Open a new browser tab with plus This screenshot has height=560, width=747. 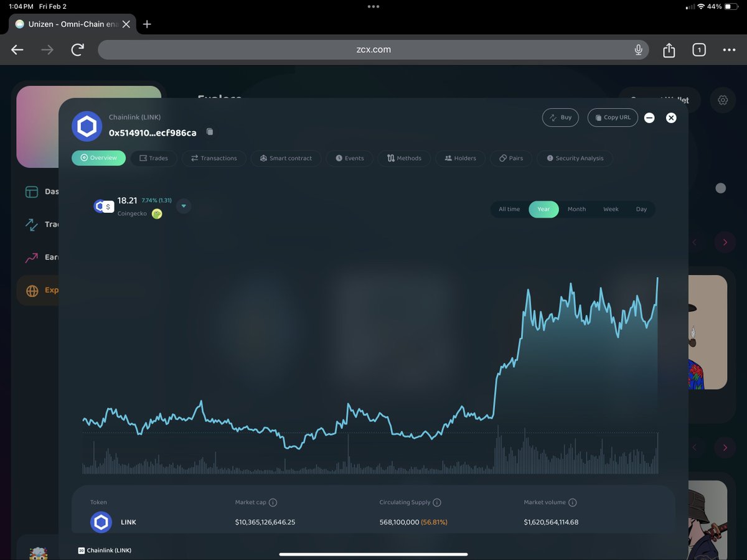147,24
